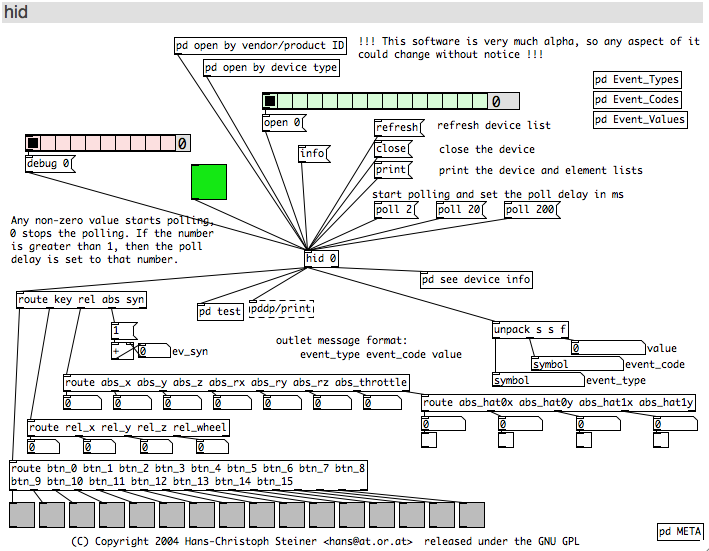Open the pd META subpatch
709x551 pixels.
(x=680, y=532)
